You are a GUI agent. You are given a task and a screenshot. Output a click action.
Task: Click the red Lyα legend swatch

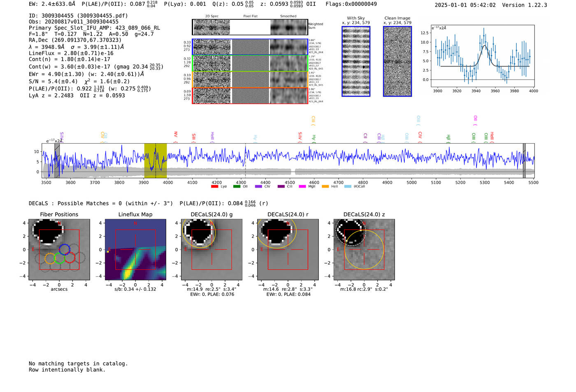pyautogui.click(x=214, y=187)
